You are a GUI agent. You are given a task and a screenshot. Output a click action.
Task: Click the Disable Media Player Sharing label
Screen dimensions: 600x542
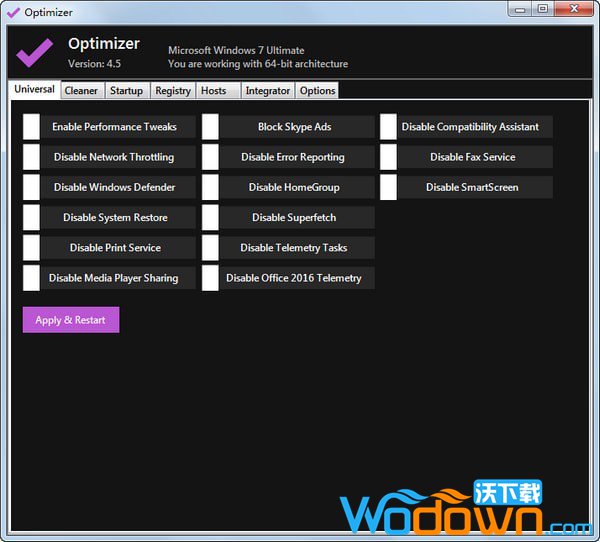pyautogui.click(x=118, y=278)
